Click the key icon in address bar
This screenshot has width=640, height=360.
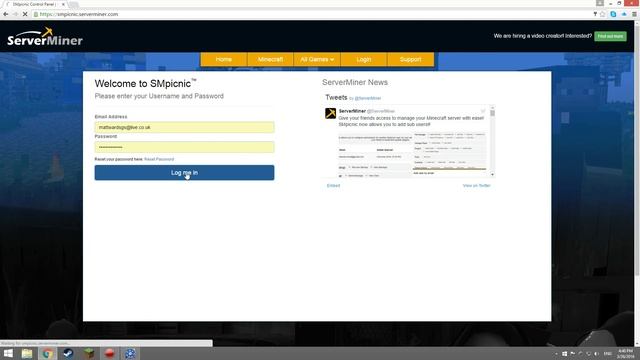pos(595,14)
